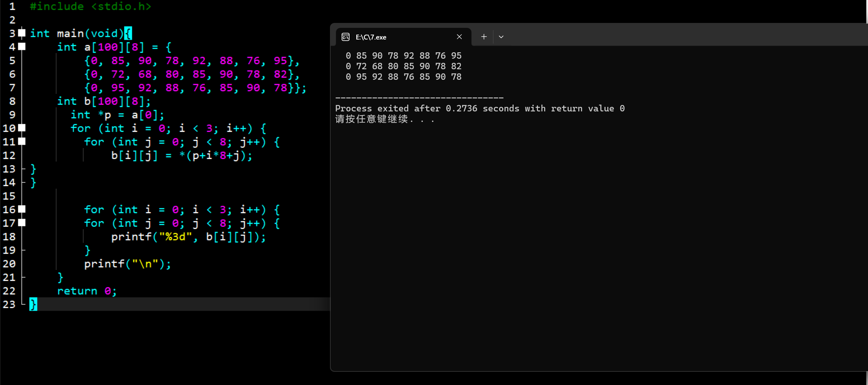This screenshot has width=868, height=385.
Task: Click terminal output row '0 95 92 88 76 85 90 78'
Action: [404, 77]
